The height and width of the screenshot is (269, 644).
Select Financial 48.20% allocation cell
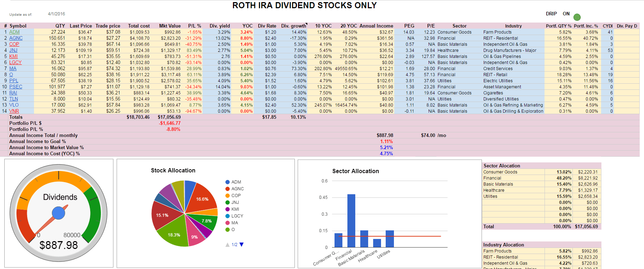pyautogui.click(x=564, y=178)
